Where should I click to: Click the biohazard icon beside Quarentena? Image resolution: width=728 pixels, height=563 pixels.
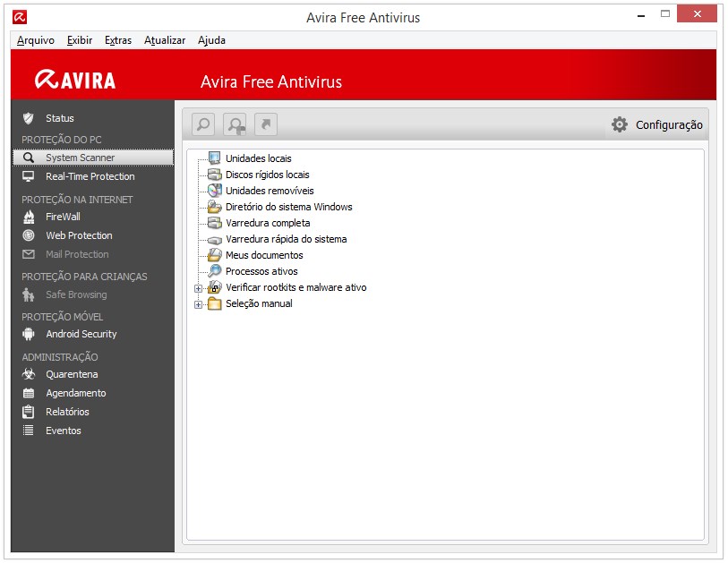pos(29,374)
